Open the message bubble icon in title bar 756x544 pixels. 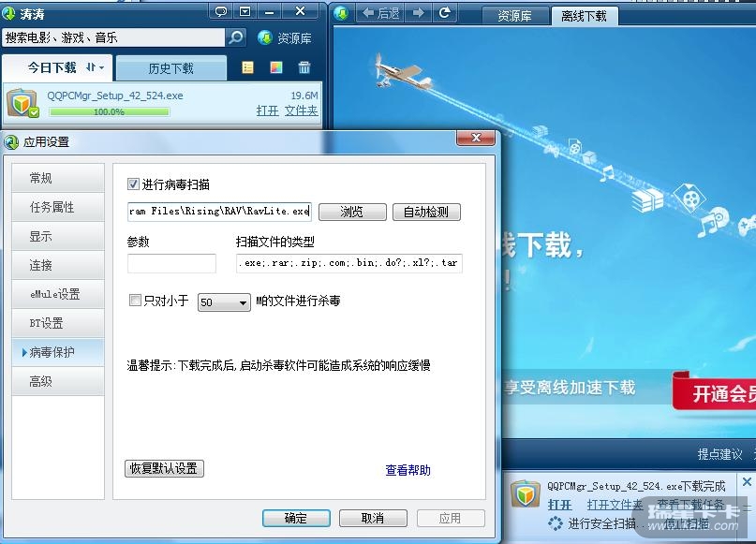(221, 11)
